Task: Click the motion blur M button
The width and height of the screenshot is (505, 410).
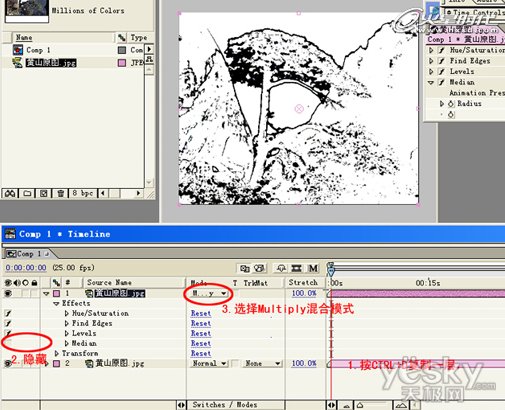Action: click(x=313, y=268)
